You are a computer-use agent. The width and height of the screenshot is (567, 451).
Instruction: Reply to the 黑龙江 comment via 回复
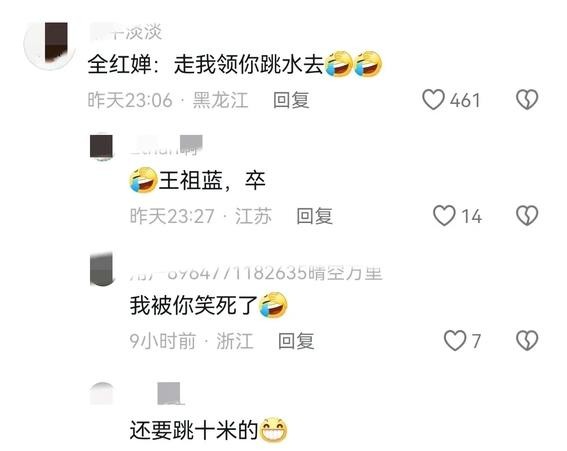pyautogui.click(x=291, y=100)
